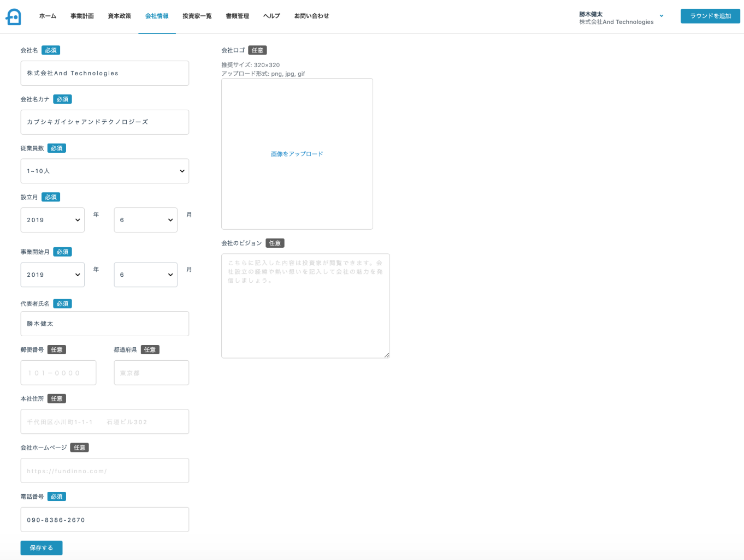
Task: Click the アップロード形式: png, jpg, gif text
Action: coord(263,74)
